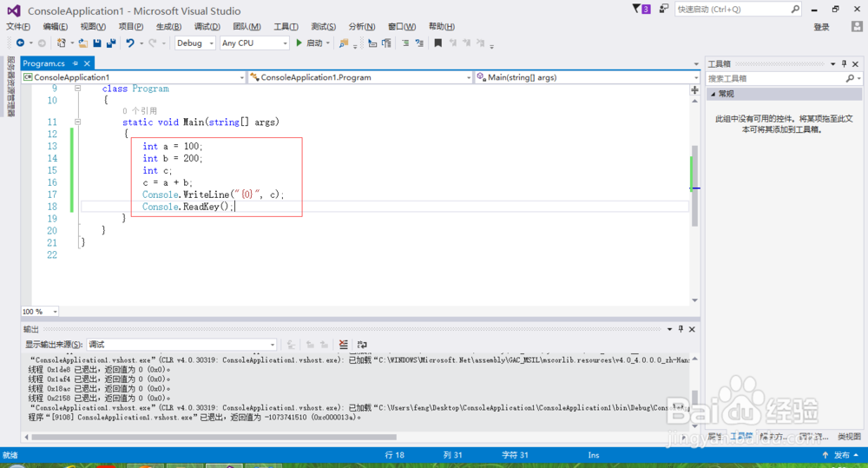Open the 分析(N) menu
Viewport: 868px width, 468px height.
[x=362, y=27]
